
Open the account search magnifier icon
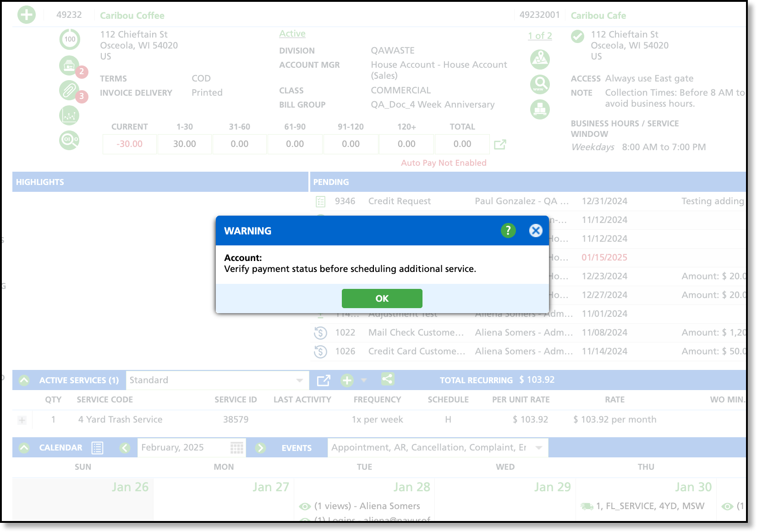coord(70,140)
